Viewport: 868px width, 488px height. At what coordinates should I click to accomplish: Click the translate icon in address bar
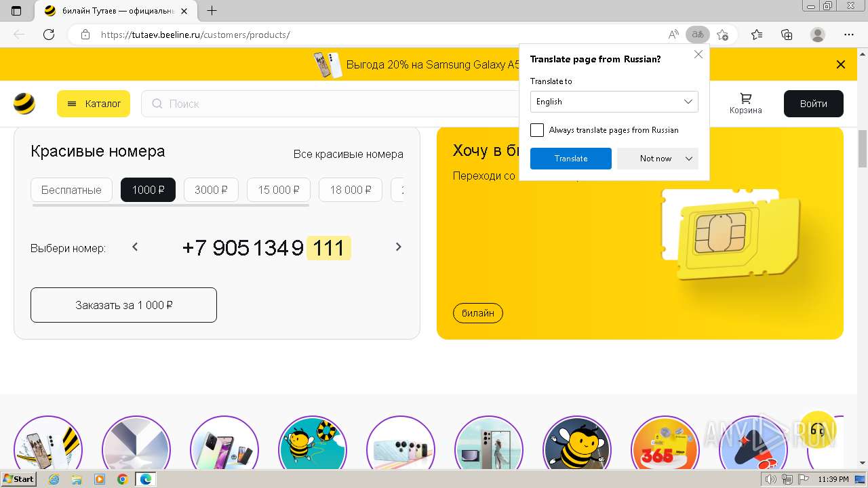697,35
